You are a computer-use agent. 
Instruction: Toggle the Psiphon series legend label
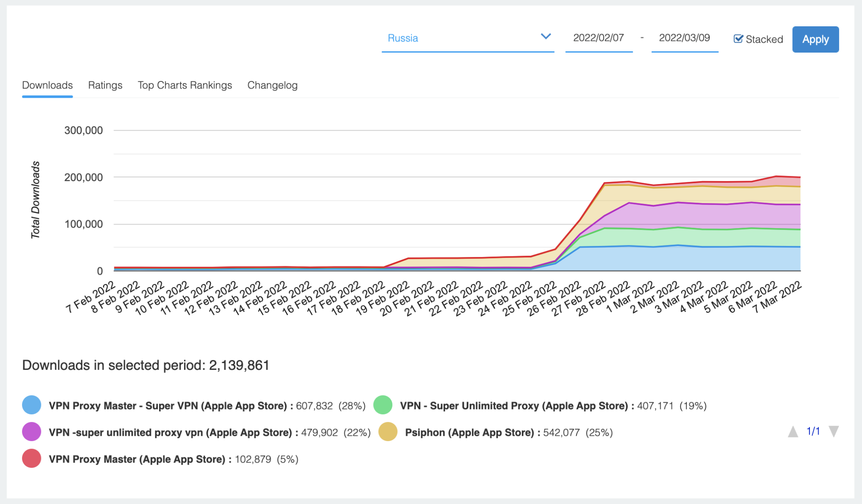click(469, 432)
